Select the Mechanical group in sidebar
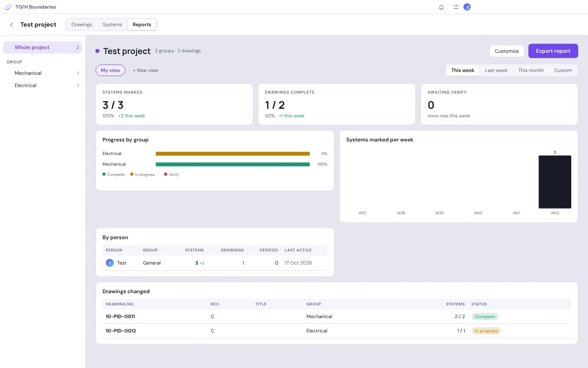 point(42,73)
